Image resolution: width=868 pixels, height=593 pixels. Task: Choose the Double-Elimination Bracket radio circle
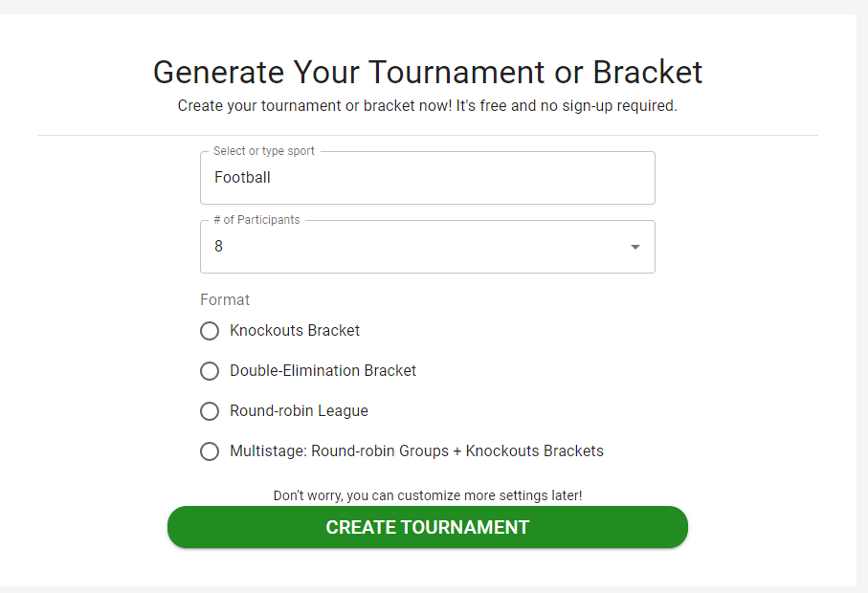coord(210,371)
